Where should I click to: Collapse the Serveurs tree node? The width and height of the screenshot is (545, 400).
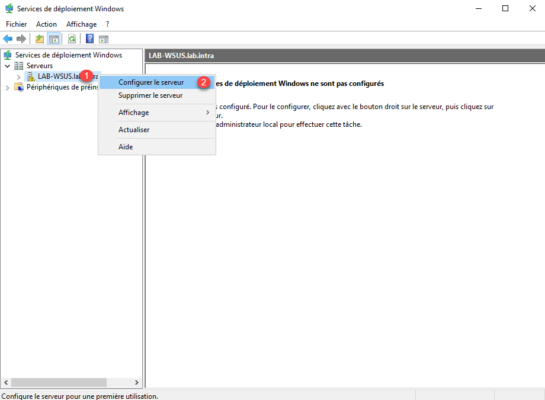7,66
